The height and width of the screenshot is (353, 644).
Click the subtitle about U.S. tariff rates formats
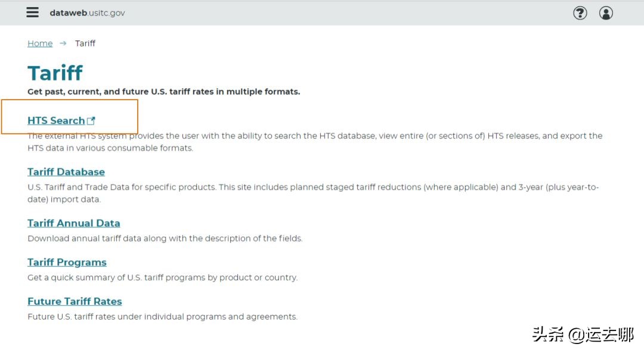coord(163,92)
